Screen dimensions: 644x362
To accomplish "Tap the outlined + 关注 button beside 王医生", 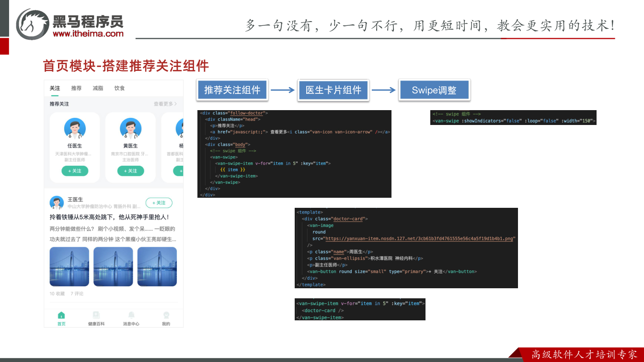I will pyautogui.click(x=159, y=203).
